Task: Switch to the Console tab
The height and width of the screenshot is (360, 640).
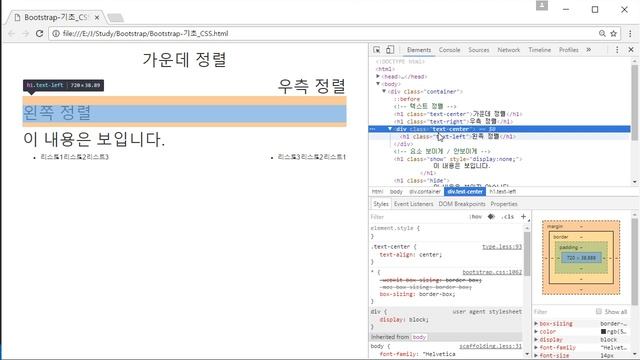Action: (x=449, y=50)
